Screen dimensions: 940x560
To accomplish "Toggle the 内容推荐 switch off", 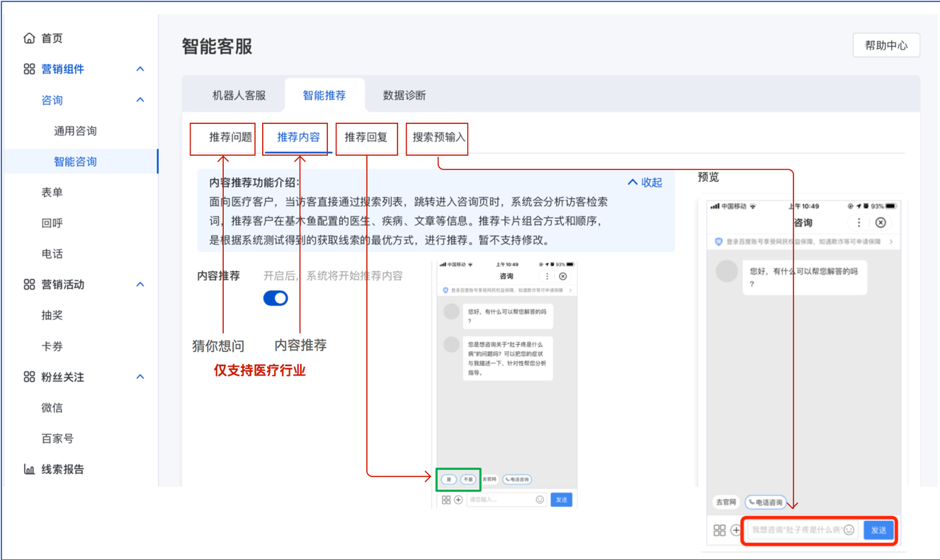I will (x=276, y=298).
